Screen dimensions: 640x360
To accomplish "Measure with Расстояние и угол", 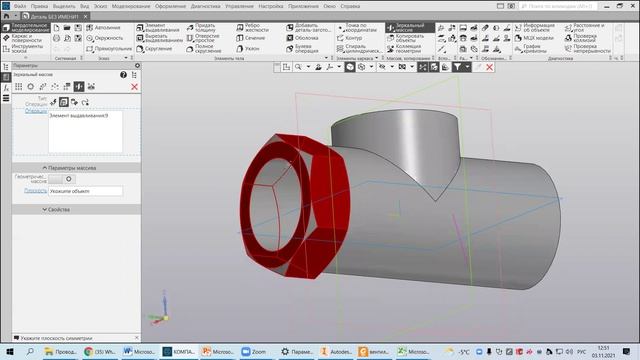I will point(584,28).
